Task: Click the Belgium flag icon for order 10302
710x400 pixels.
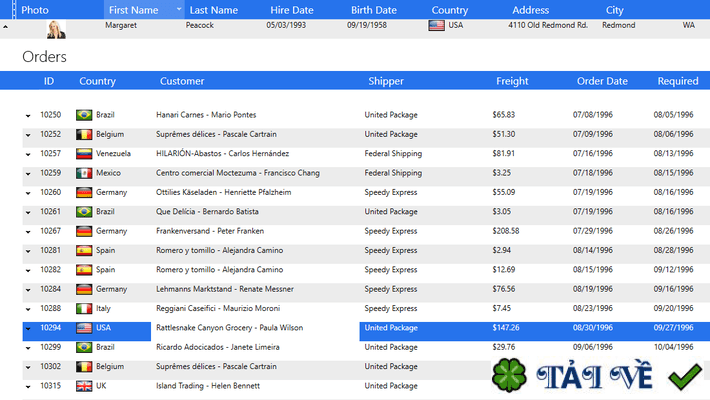Action: [x=84, y=367]
